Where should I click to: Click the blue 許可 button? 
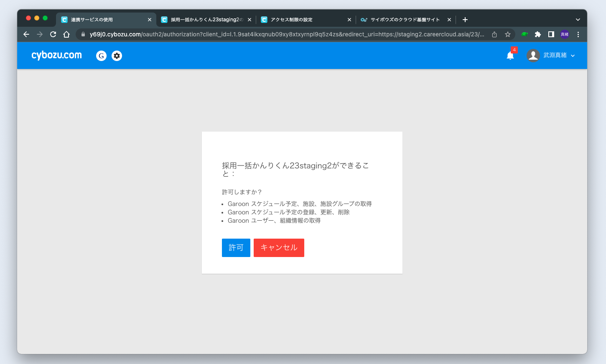point(236,248)
